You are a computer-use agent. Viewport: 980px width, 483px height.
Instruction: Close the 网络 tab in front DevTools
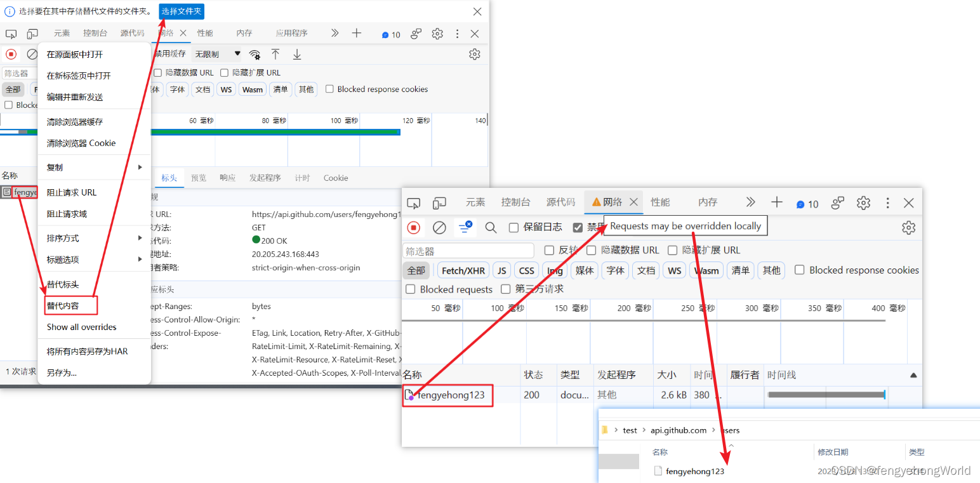click(x=633, y=202)
